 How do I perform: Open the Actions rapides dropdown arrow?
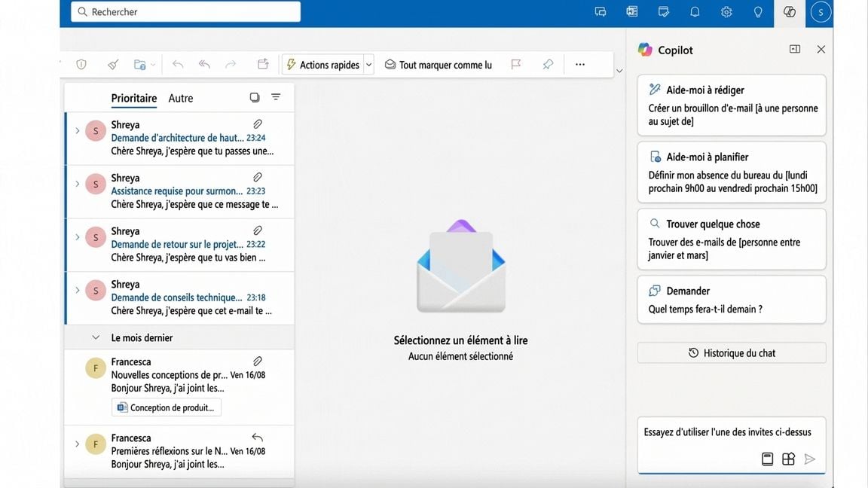tap(368, 65)
